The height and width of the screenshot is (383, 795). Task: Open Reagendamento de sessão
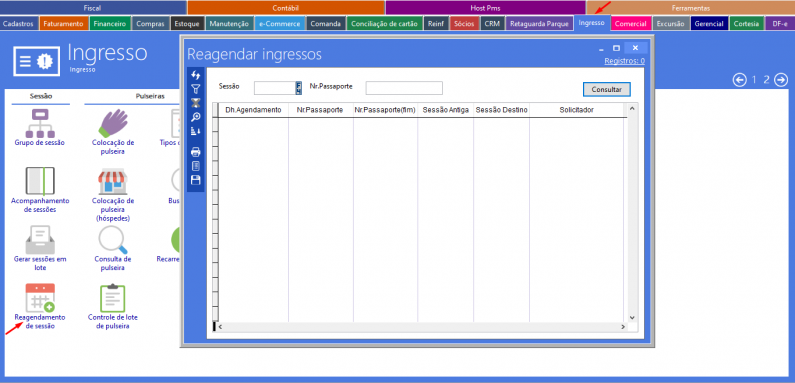[x=40, y=306]
